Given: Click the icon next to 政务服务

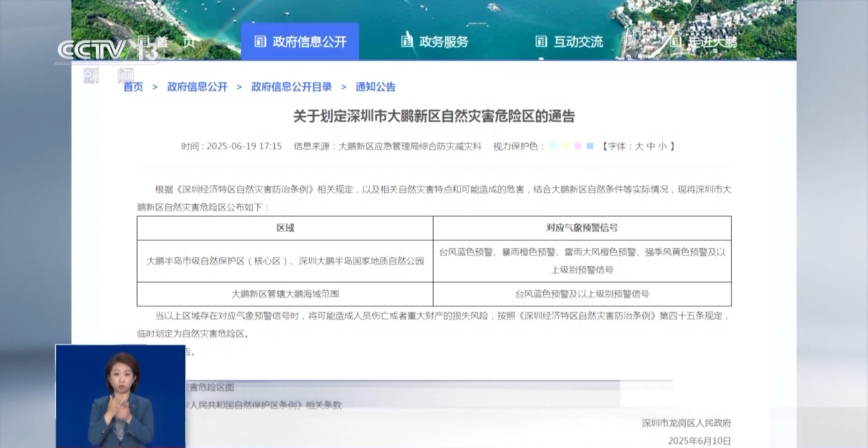Looking at the screenshot, I should 407,42.
